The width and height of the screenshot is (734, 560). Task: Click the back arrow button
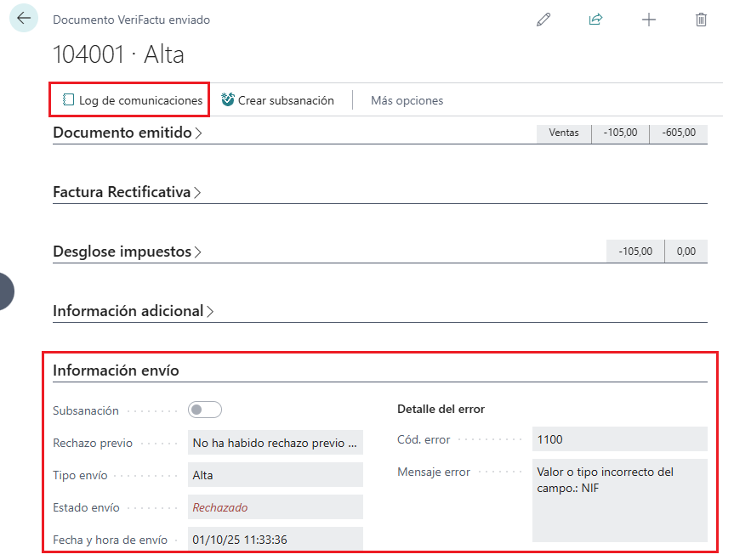coord(23,19)
